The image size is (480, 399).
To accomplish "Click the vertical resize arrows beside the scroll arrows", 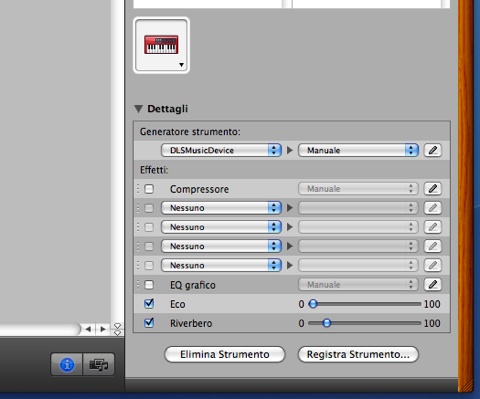I will pos(118,329).
